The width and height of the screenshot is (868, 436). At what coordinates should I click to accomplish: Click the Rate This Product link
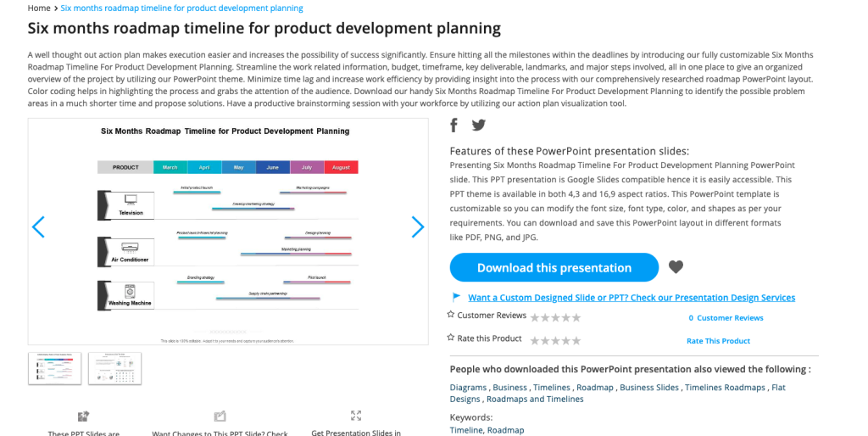pyautogui.click(x=718, y=341)
